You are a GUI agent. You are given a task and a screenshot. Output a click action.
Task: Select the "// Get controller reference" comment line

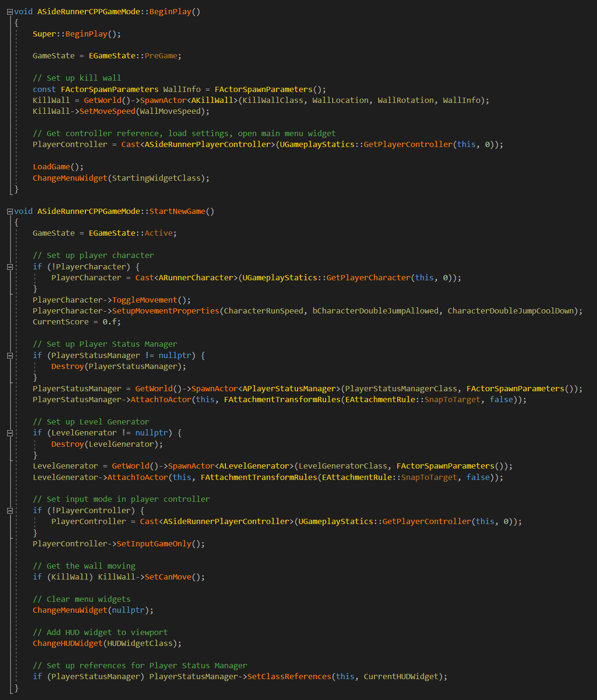(x=184, y=133)
